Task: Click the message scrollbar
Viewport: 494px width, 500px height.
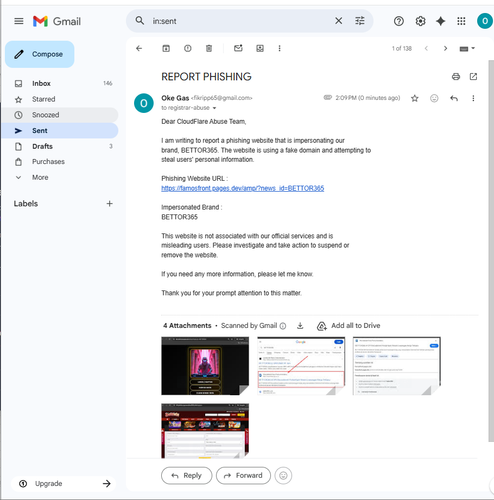Action: click(x=491, y=250)
